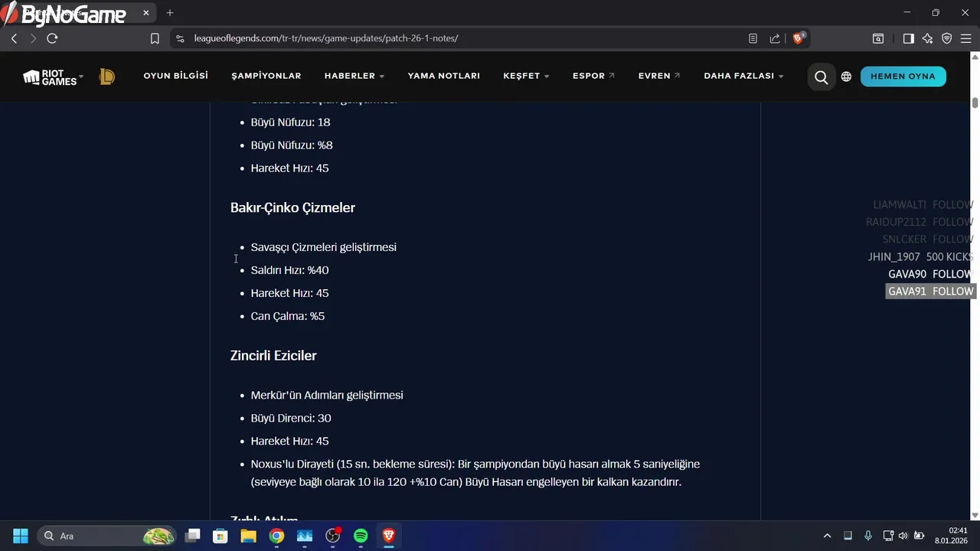
Task: Share this page icon
Action: click(x=775, y=38)
